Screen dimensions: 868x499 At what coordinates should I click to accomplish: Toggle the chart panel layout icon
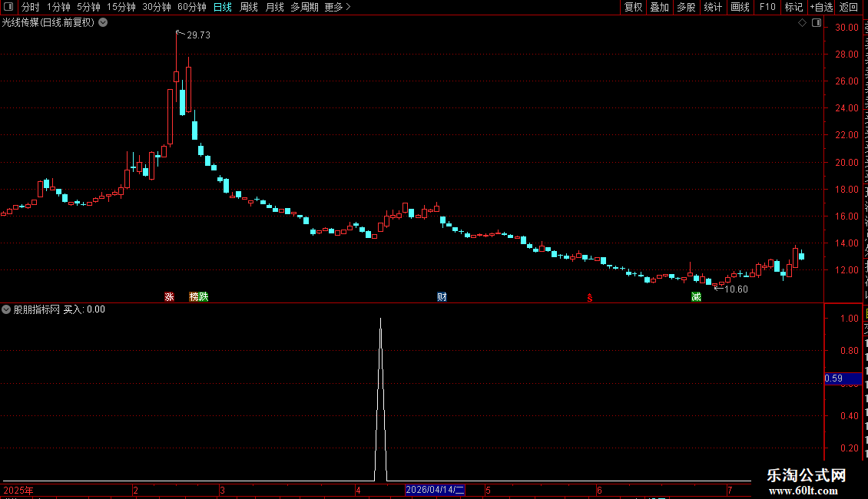(817, 23)
